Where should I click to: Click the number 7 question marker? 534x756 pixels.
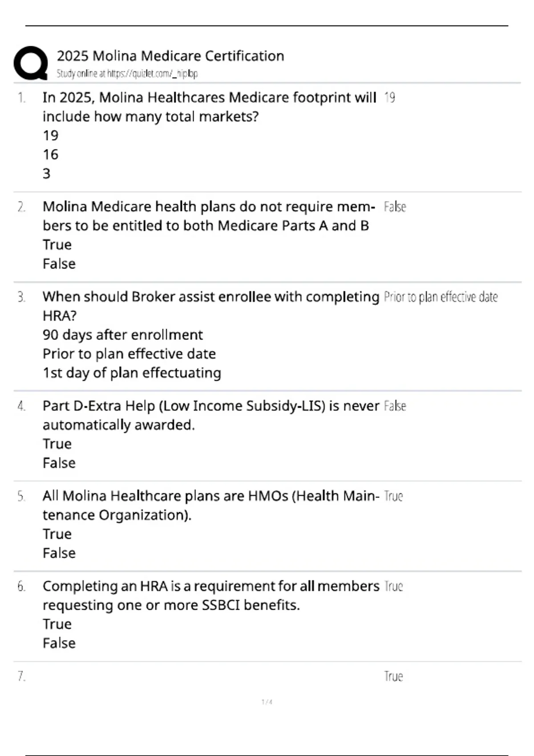pyautogui.click(x=21, y=676)
